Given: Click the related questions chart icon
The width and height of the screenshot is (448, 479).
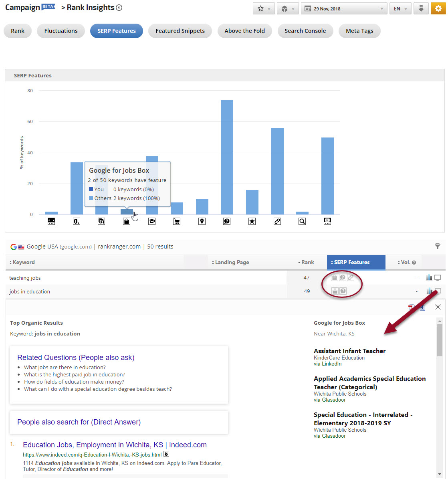Looking at the screenshot, I should [227, 221].
